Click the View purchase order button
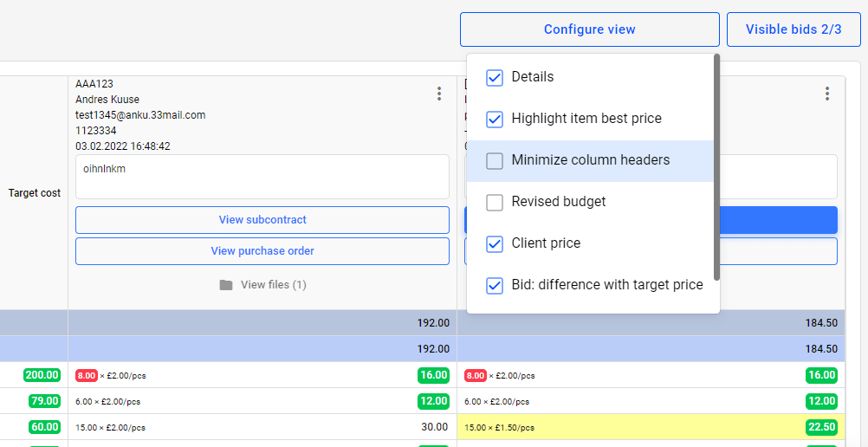This screenshot has width=868, height=447. coord(262,251)
